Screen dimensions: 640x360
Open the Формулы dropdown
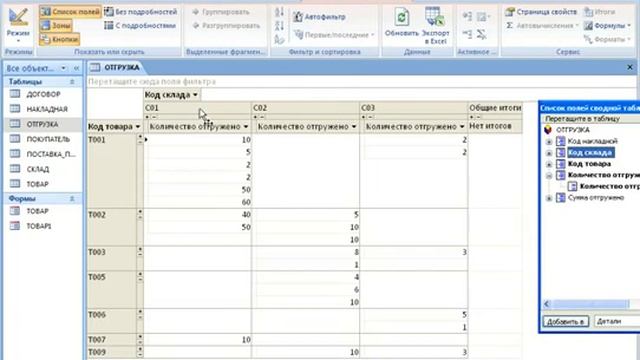(607, 26)
